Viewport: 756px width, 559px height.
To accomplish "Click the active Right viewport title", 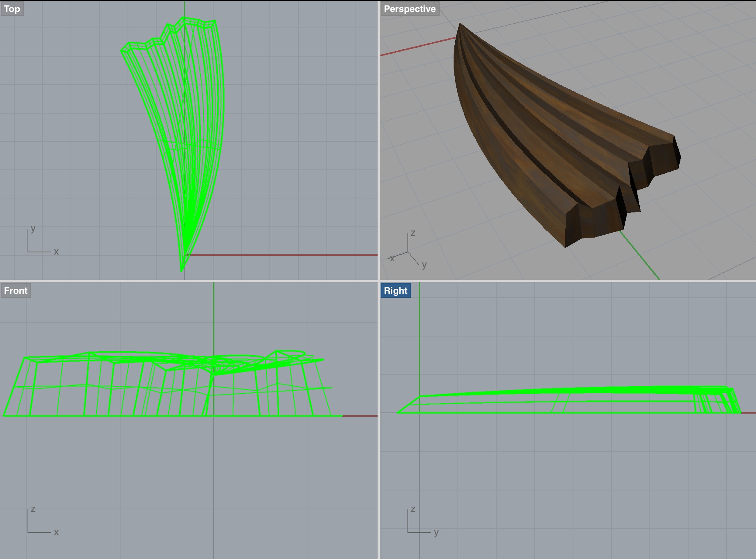I will point(395,291).
